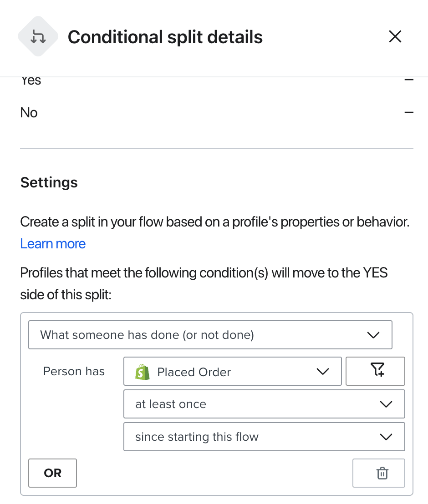428x504 pixels.
Task: Click the dash icon on the Yes row
Action: coord(408,81)
